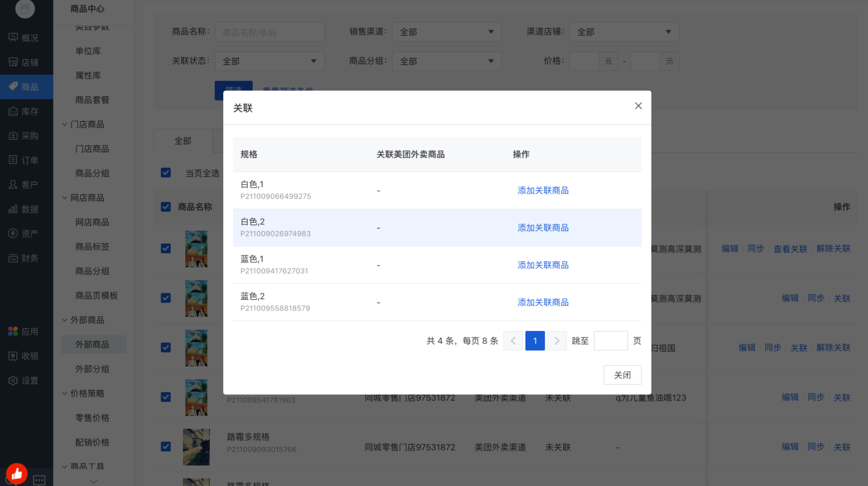Open the 财务 finance icon
The image size is (868, 486).
tap(13, 258)
